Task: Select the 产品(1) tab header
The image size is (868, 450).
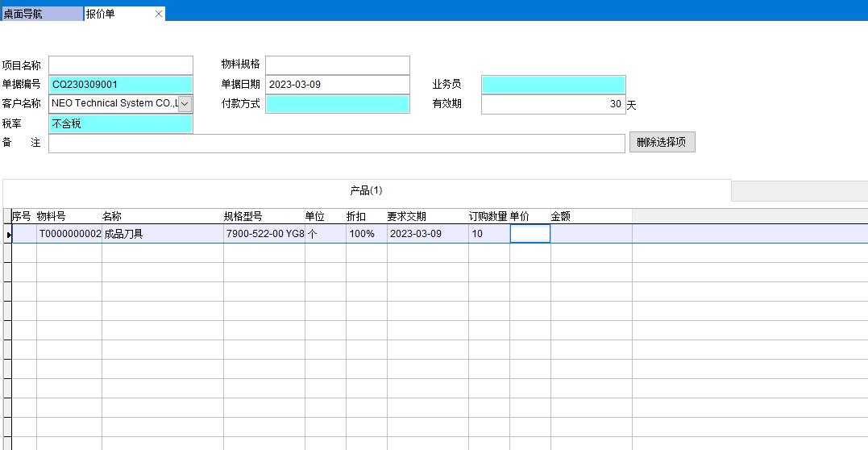Action: click(x=366, y=191)
